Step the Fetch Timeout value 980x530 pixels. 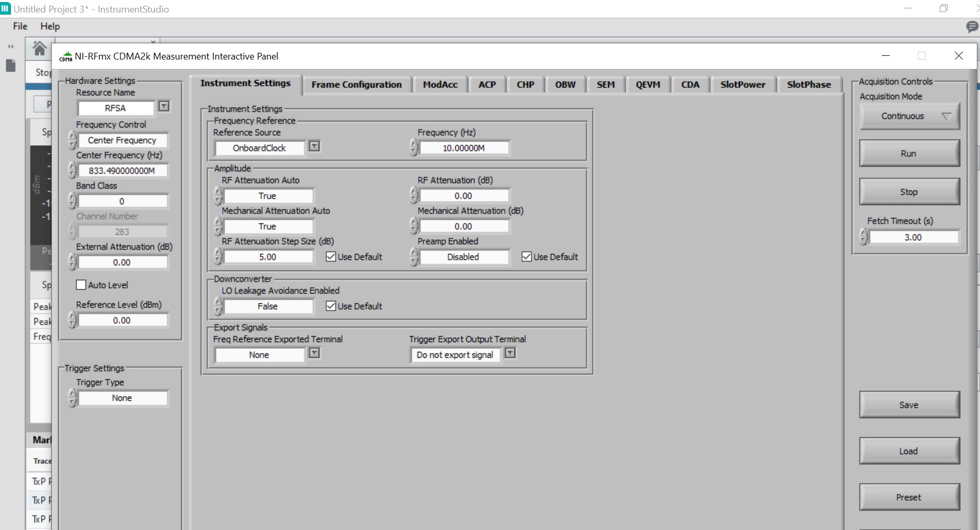[x=864, y=237]
